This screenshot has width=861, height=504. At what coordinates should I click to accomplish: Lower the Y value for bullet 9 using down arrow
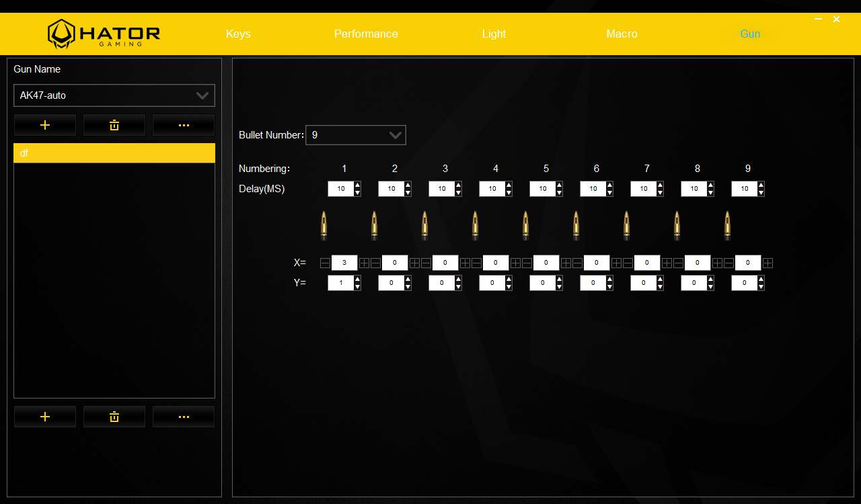[761, 287]
